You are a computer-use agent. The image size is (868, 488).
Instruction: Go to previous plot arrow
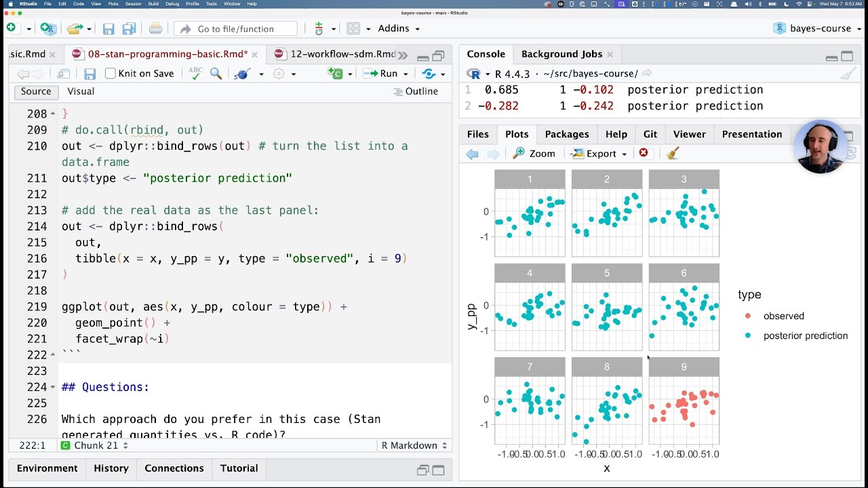(473, 154)
